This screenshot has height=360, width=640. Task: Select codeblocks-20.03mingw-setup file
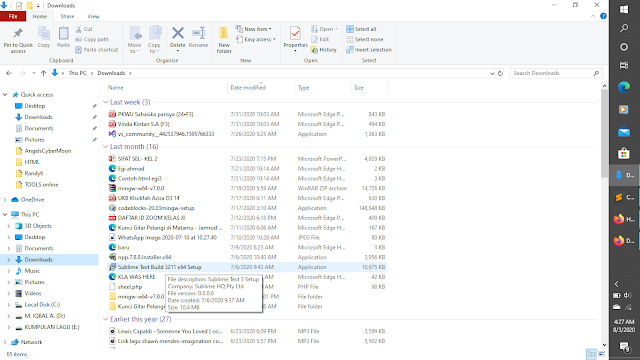point(156,208)
